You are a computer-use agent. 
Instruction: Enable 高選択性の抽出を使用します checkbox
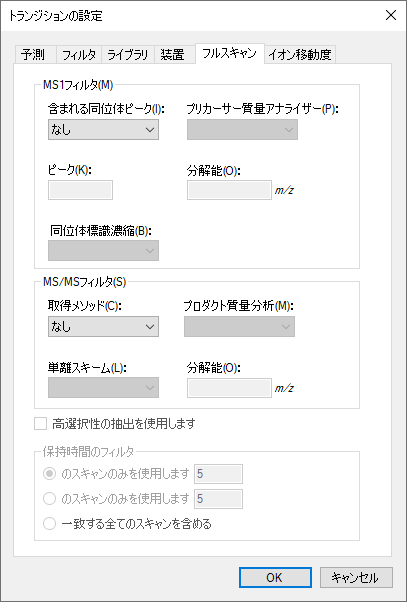point(40,424)
